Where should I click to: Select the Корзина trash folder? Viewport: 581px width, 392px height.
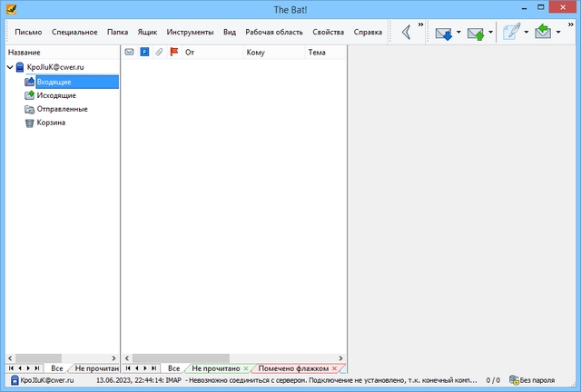click(x=50, y=122)
